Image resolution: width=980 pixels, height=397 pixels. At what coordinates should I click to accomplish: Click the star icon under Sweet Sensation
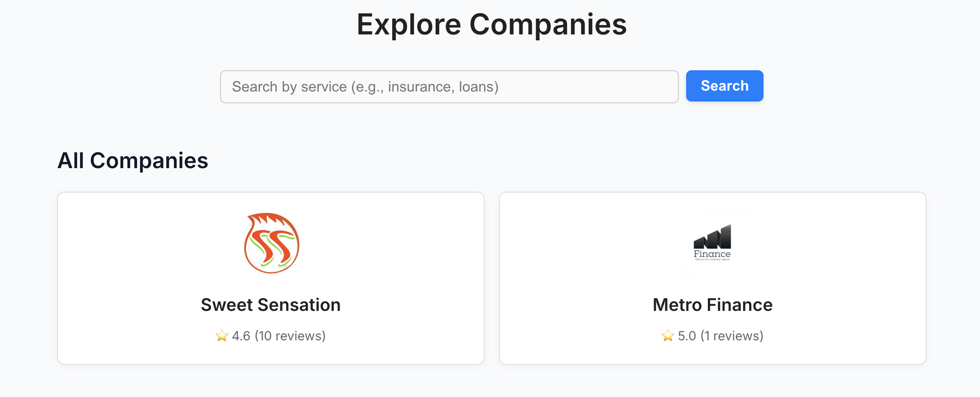[222, 336]
